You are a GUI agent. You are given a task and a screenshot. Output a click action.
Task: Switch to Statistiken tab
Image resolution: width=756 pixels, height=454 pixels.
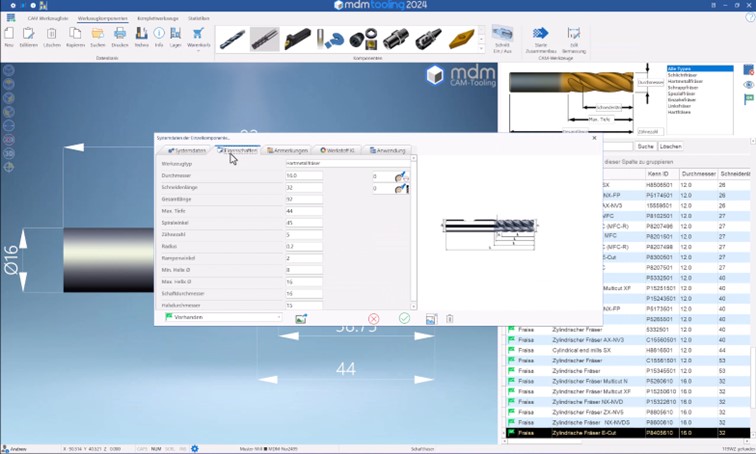[199, 18]
